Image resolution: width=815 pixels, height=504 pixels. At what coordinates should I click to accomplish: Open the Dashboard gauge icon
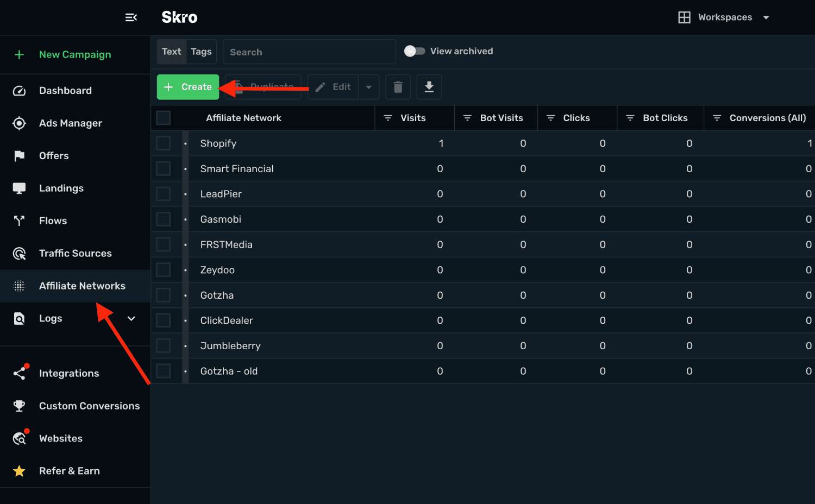(19, 91)
